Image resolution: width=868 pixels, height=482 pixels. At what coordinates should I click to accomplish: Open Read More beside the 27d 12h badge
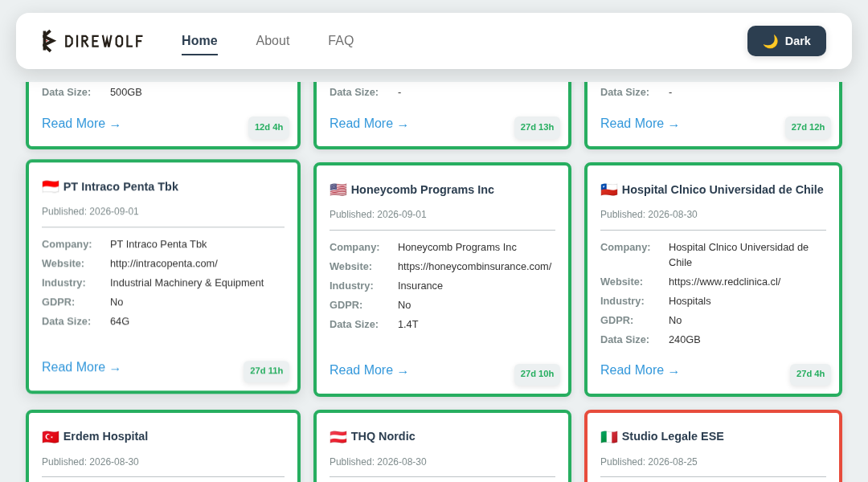click(x=640, y=124)
